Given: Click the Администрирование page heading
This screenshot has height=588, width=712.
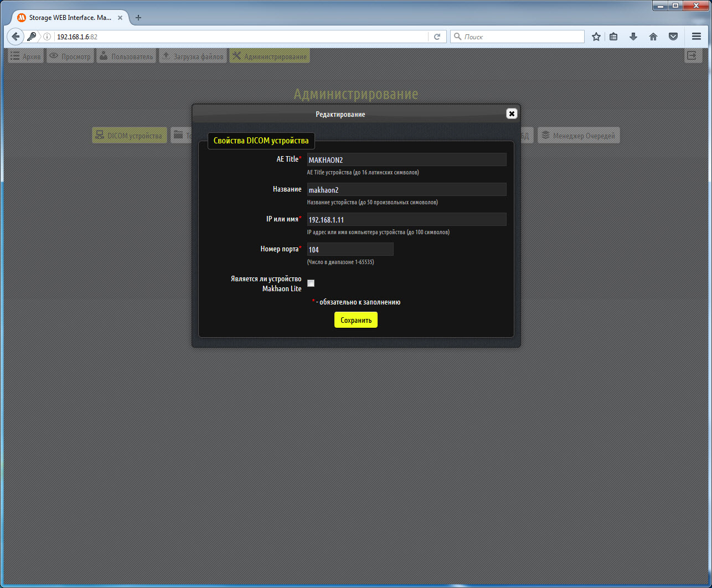Looking at the screenshot, I should [x=356, y=94].
